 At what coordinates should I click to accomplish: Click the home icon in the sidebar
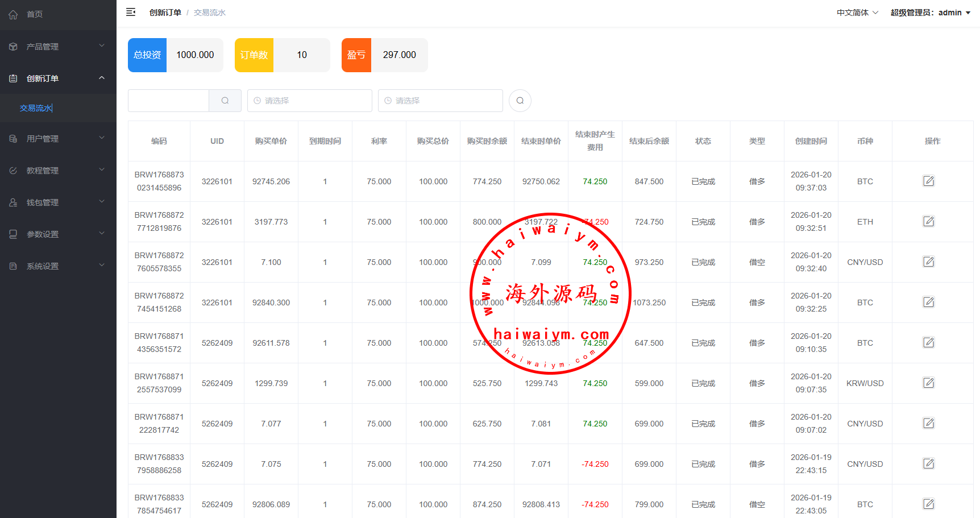13,14
